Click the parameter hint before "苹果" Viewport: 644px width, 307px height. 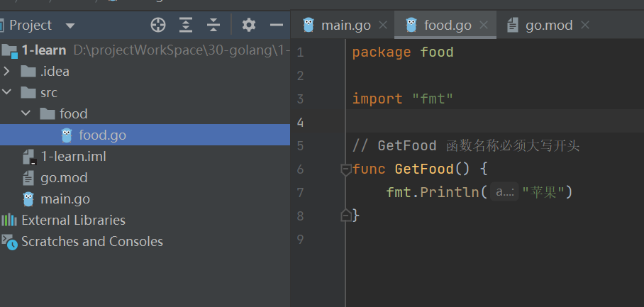pyautogui.click(x=505, y=192)
